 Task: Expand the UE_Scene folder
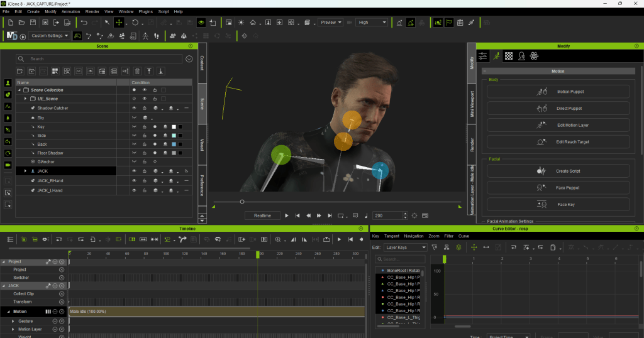coord(25,99)
